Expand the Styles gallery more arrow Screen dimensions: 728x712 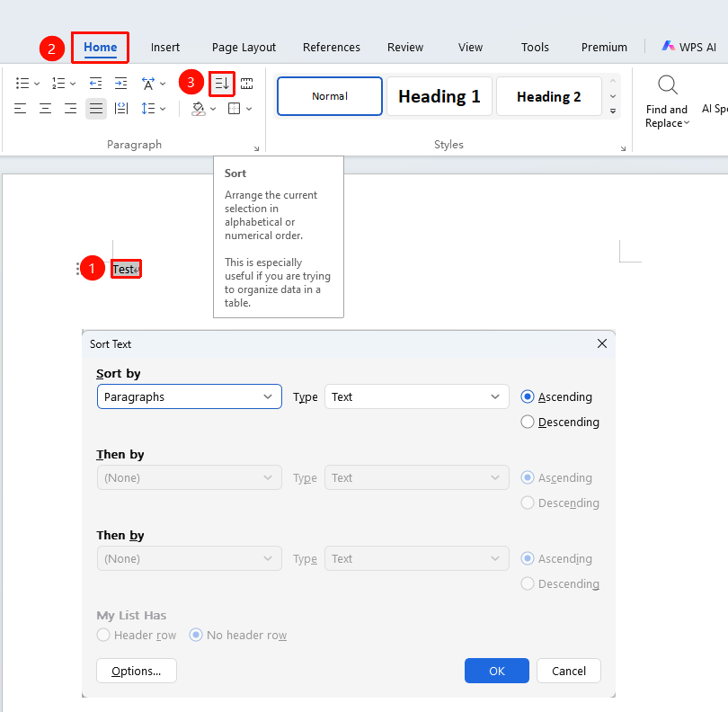click(613, 111)
